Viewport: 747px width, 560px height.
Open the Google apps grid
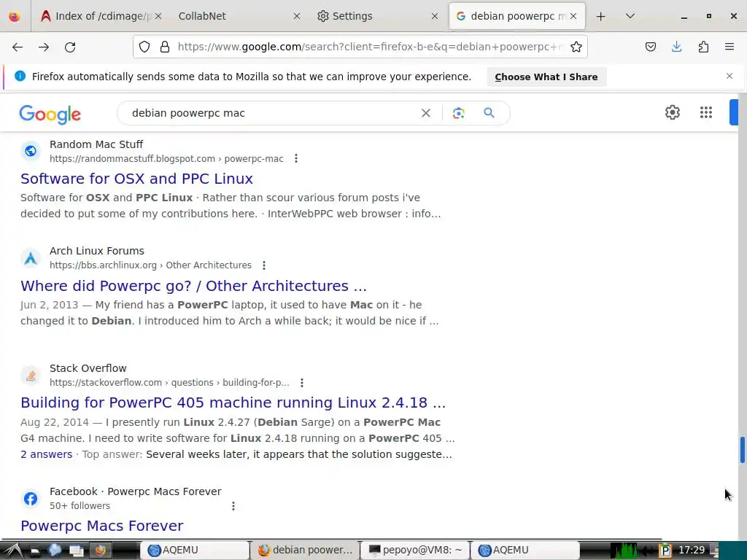click(x=706, y=112)
